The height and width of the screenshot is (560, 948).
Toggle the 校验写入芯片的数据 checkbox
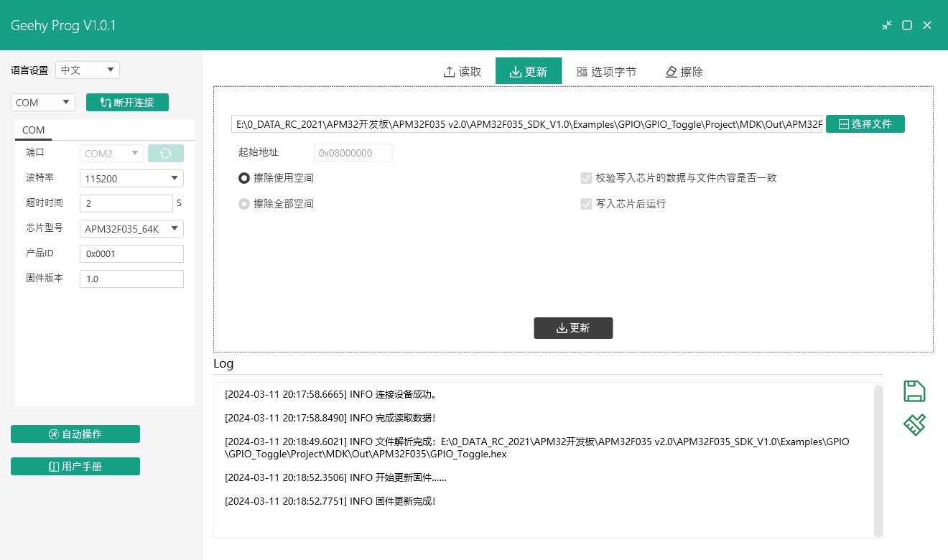[x=586, y=178]
